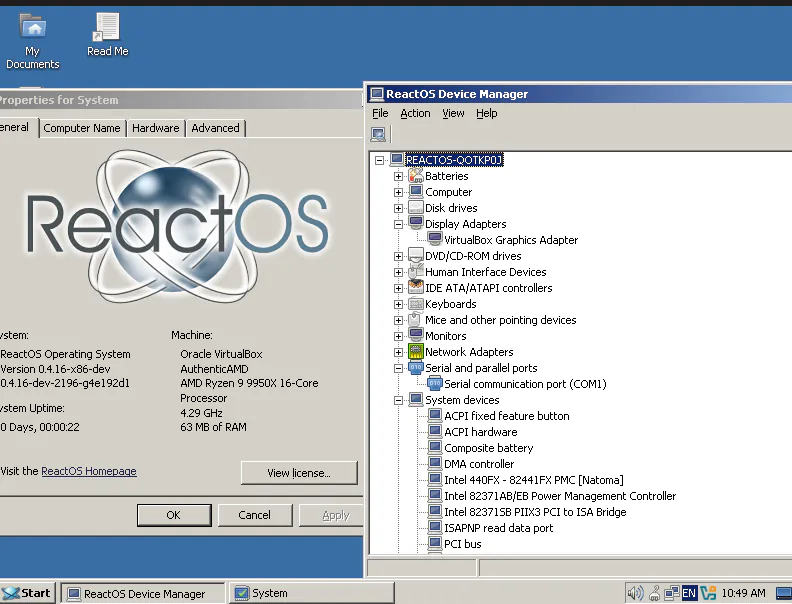Image resolution: width=792 pixels, height=604 pixels.
Task: Click the Batteries category icon
Action: (416, 176)
